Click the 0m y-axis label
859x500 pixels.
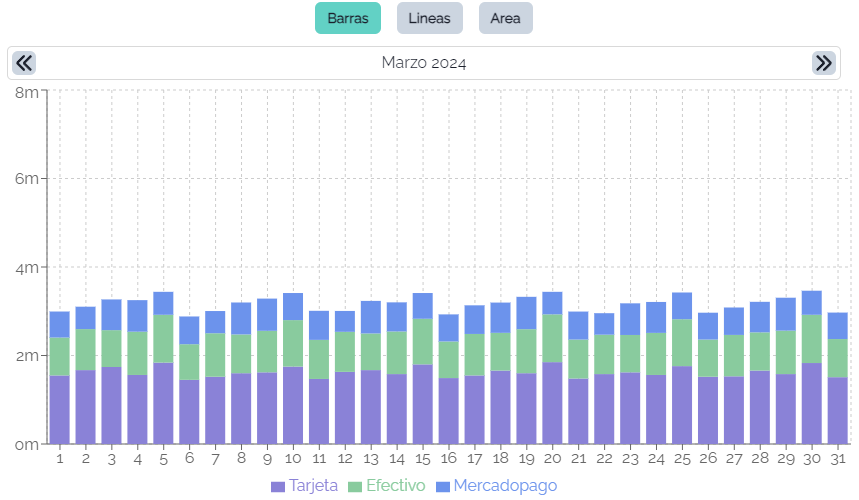[x=27, y=445]
